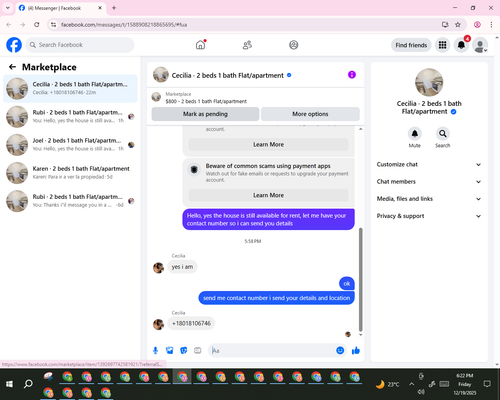Open the Chrome three-dot menu
This screenshot has height=400, width=500.
click(x=491, y=25)
